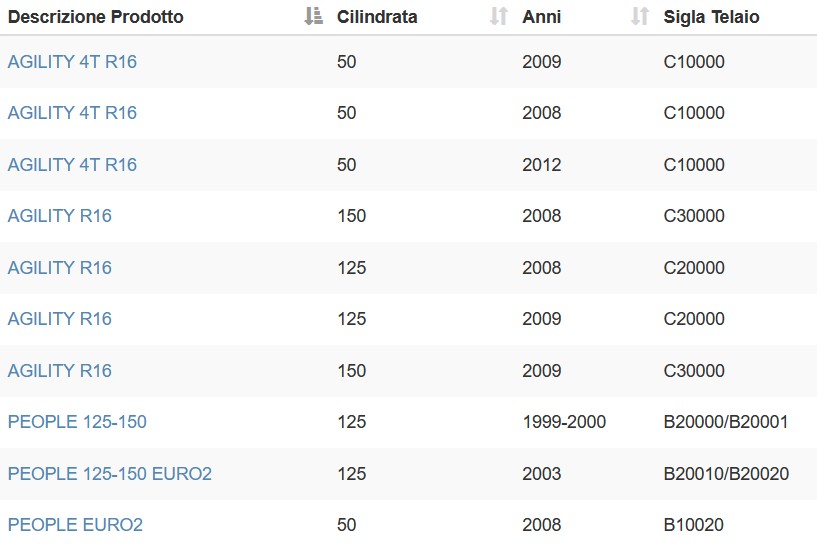Open AGILITY 4T R16 link for year 2012

[72, 165]
